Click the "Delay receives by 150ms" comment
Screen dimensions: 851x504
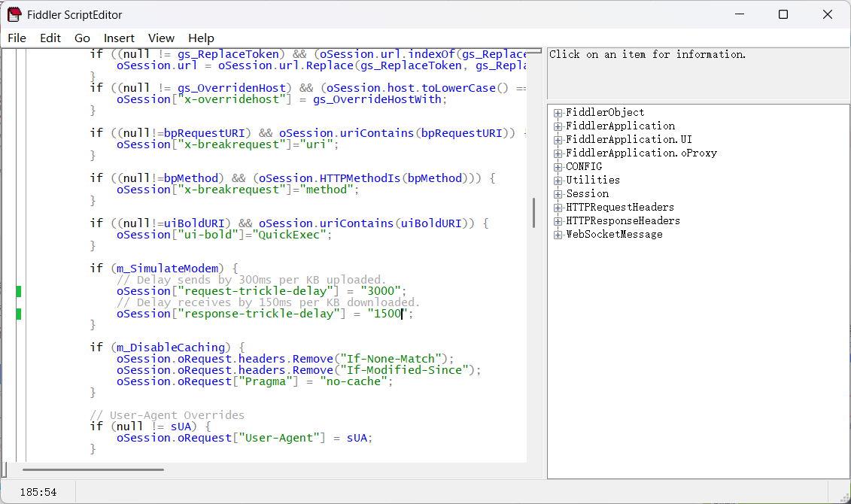coord(268,302)
